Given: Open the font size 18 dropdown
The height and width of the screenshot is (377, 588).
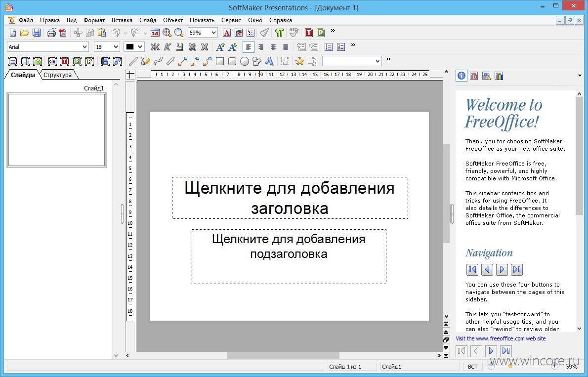Looking at the screenshot, I should coord(116,47).
